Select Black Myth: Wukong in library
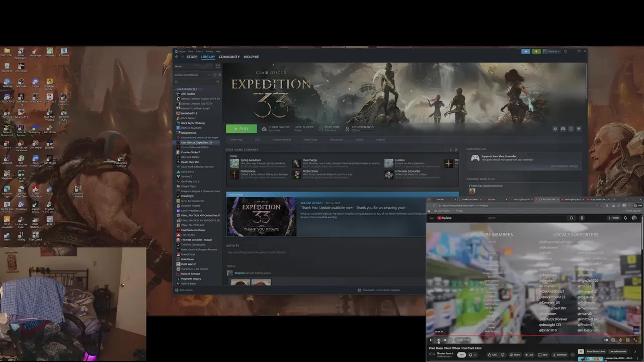644x362 pixels. [192, 123]
